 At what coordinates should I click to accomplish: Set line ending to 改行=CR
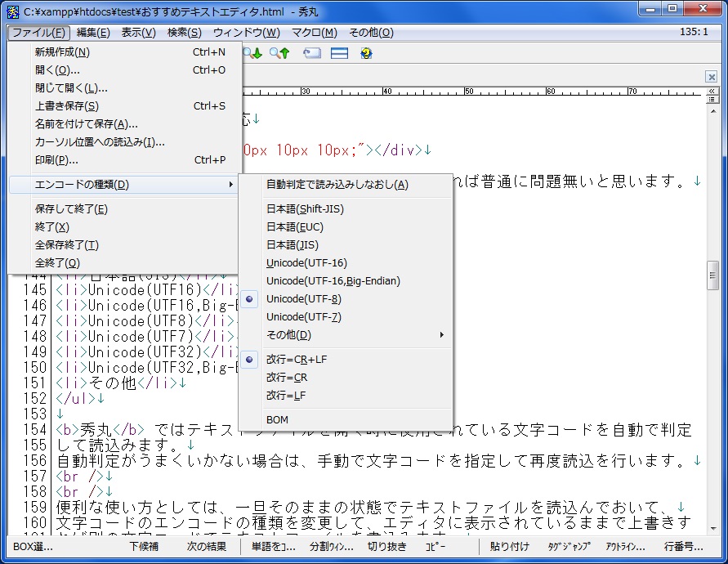346,378
